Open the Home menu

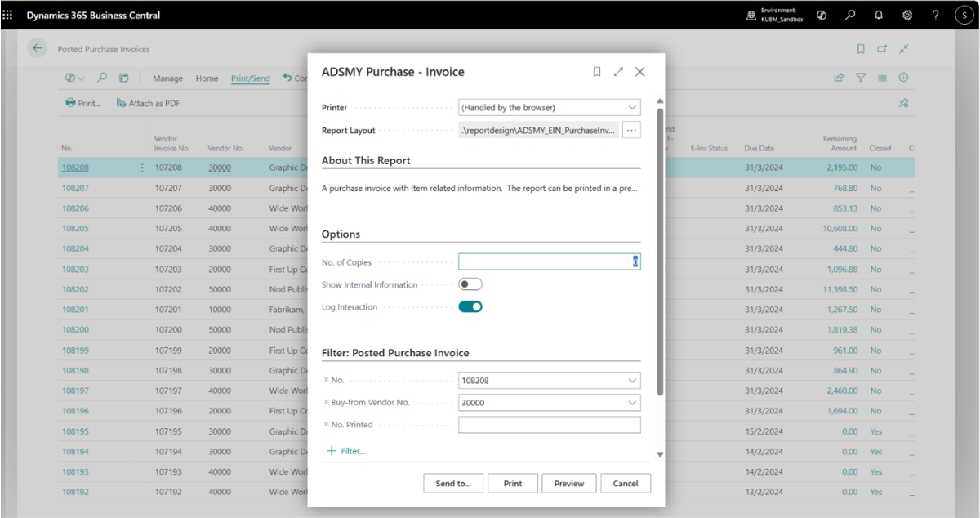coord(207,78)
